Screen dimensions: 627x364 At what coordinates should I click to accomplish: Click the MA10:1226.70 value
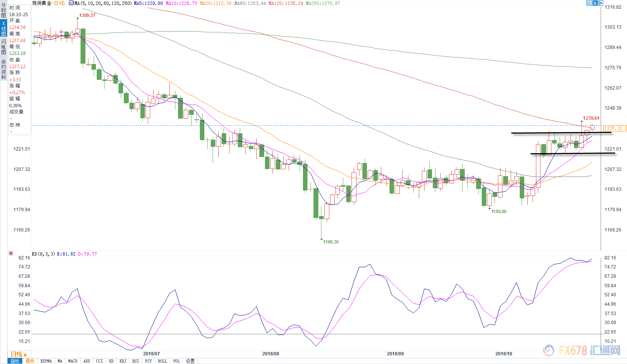point(181,3)
